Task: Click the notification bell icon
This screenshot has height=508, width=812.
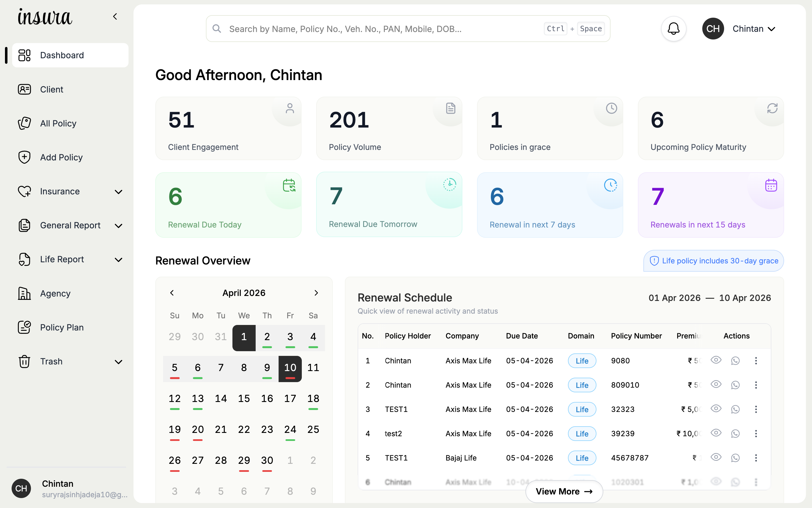Action: pyautogui.click(x=673, y=28)
